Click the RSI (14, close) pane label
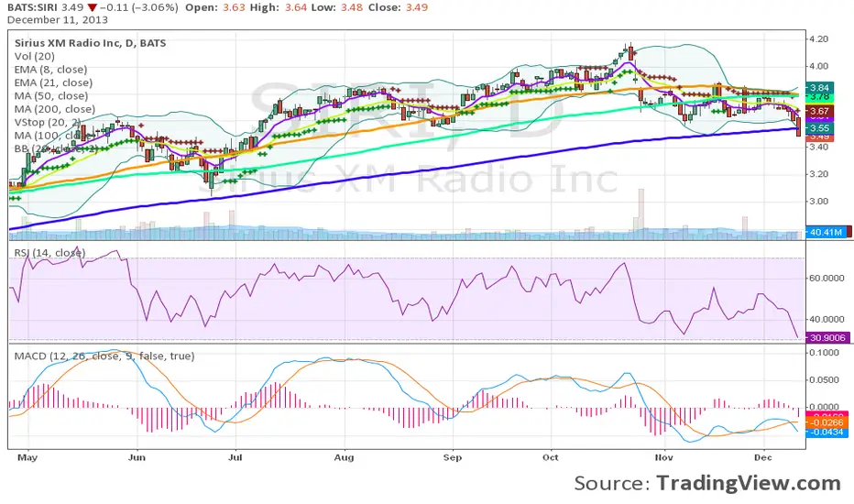This screenshot has height=504, width=854. pos(49,253)
